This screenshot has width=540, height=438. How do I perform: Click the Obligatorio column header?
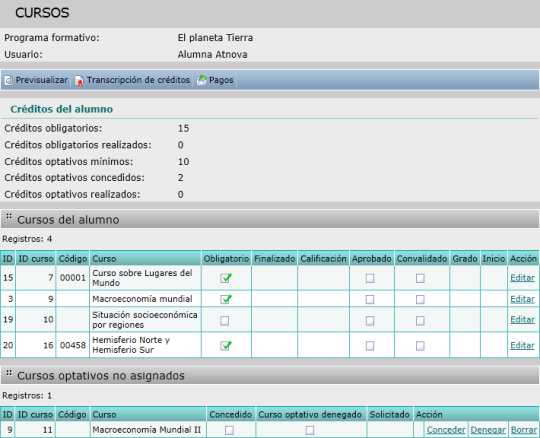226,258
